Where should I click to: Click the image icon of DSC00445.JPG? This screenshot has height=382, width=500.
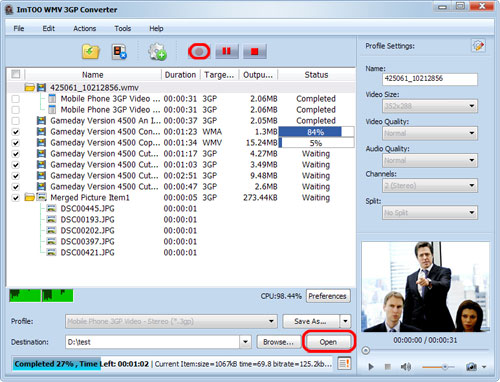point(51,209)
